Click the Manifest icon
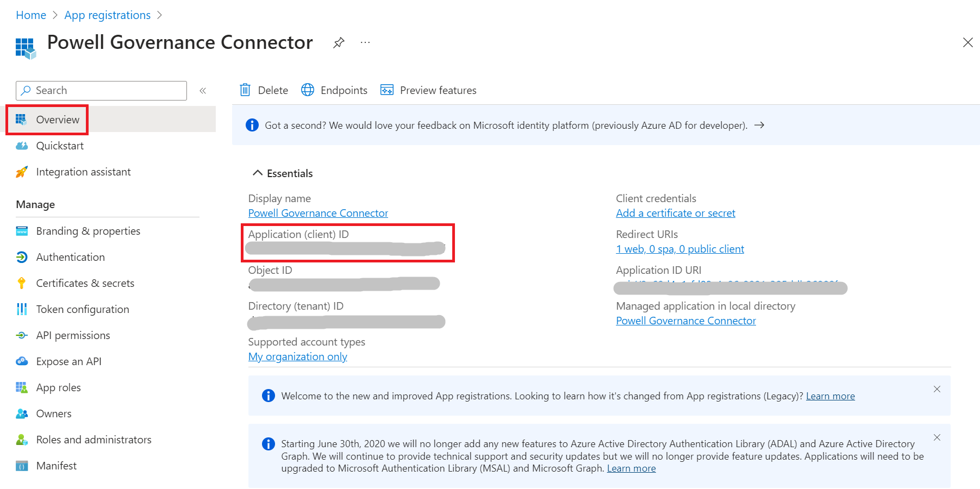 pyautogui.click(x=22, y=466)
